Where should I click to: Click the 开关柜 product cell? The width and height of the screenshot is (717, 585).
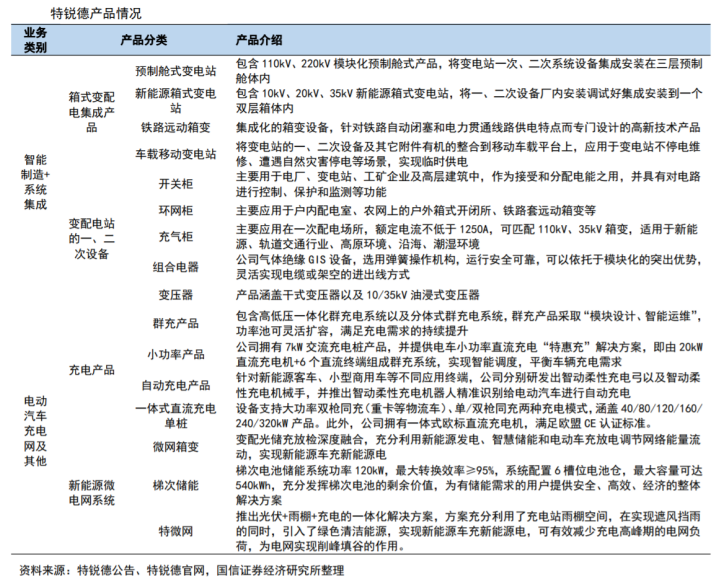(175, 184)
